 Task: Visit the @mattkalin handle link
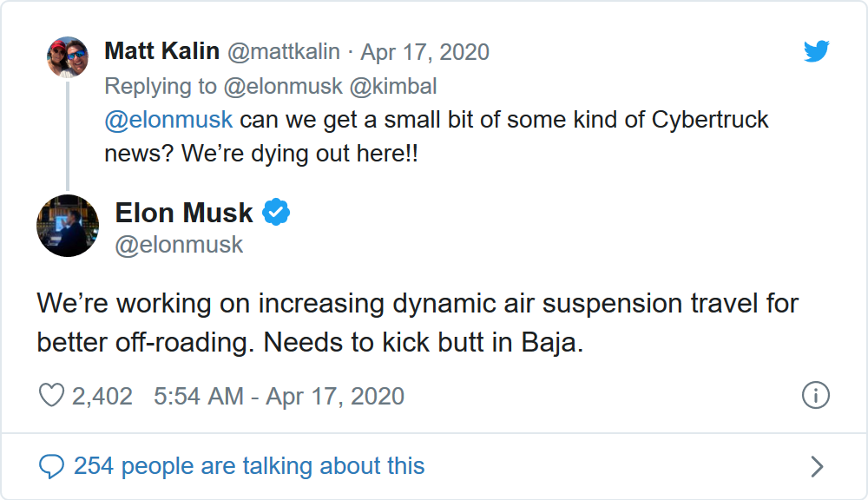(286, 52)
